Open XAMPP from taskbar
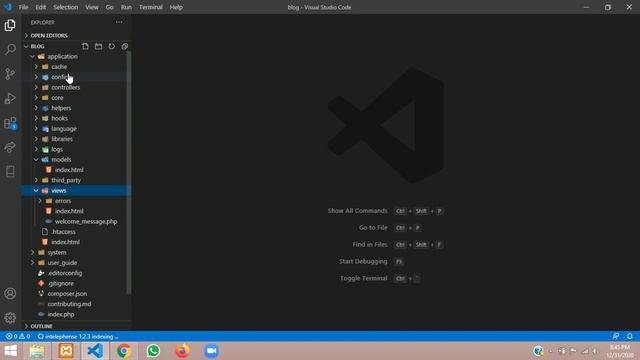This screenshot has height=360, width=640. click(x=66, y=351)
